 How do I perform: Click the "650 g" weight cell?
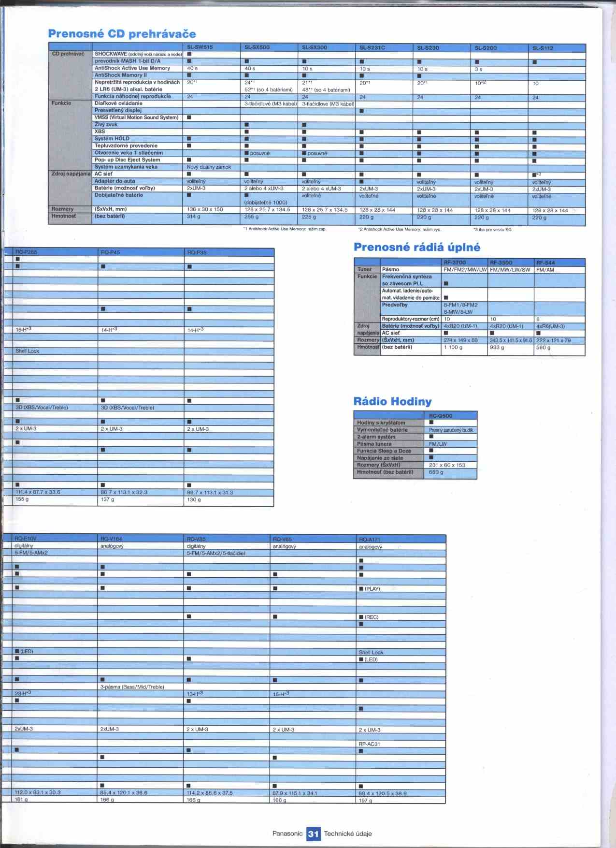tap(436, 472)
